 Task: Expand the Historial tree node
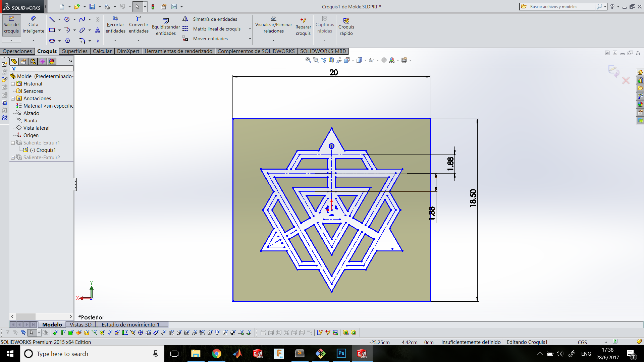pyautogui.click(x=13, y=84)
